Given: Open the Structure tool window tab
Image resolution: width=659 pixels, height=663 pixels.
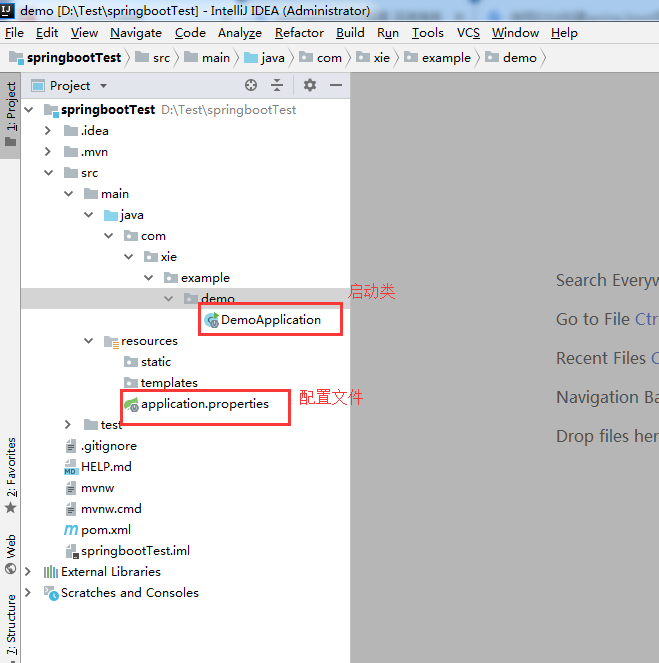Looking at the screenshot, I should (x=11, y=626).
